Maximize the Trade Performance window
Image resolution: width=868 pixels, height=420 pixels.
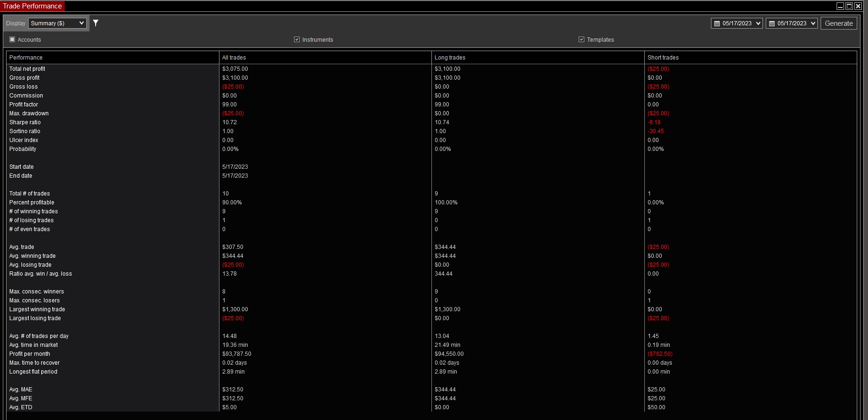pos(849,6)
